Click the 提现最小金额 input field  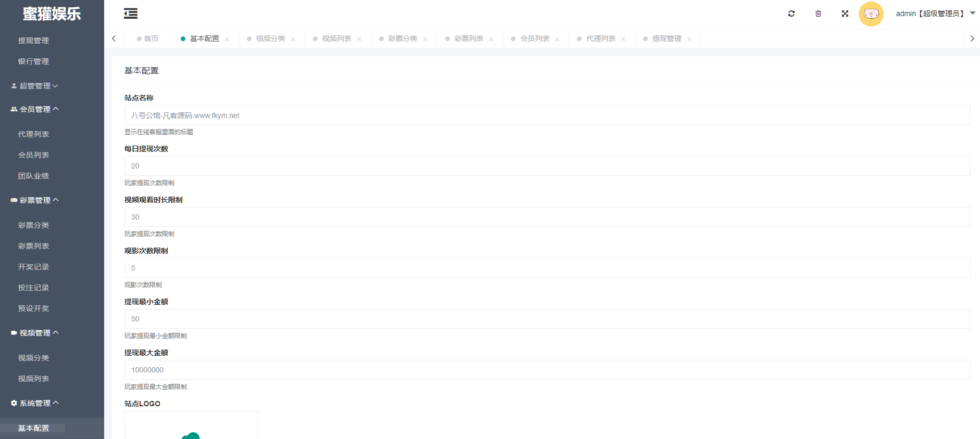click(547, 319)
